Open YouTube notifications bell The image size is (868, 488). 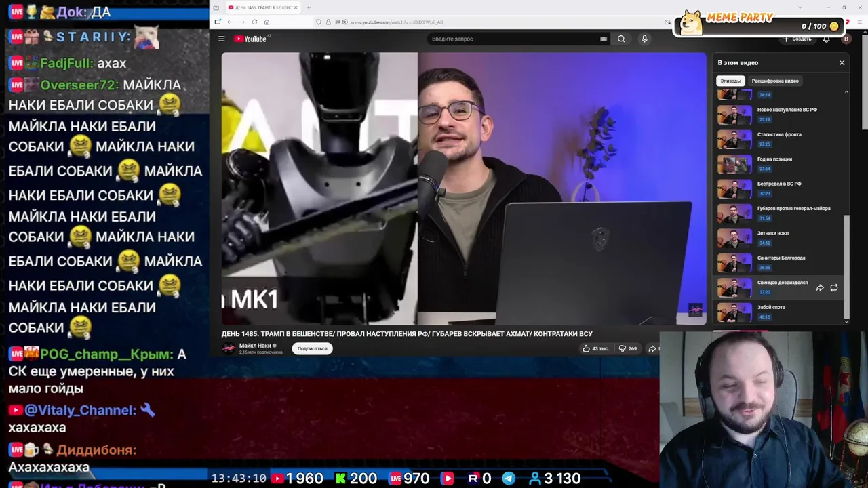[826, 39]
